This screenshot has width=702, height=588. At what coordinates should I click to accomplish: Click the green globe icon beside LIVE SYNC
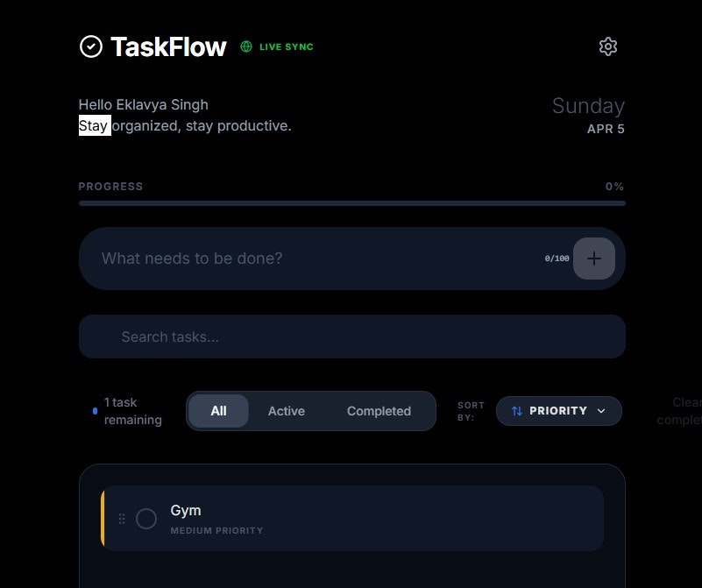(245, 47)
